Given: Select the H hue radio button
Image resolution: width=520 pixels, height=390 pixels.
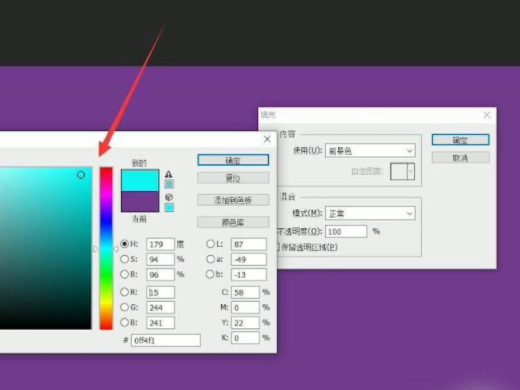Looking at the screenshot, I should [124, 244].
